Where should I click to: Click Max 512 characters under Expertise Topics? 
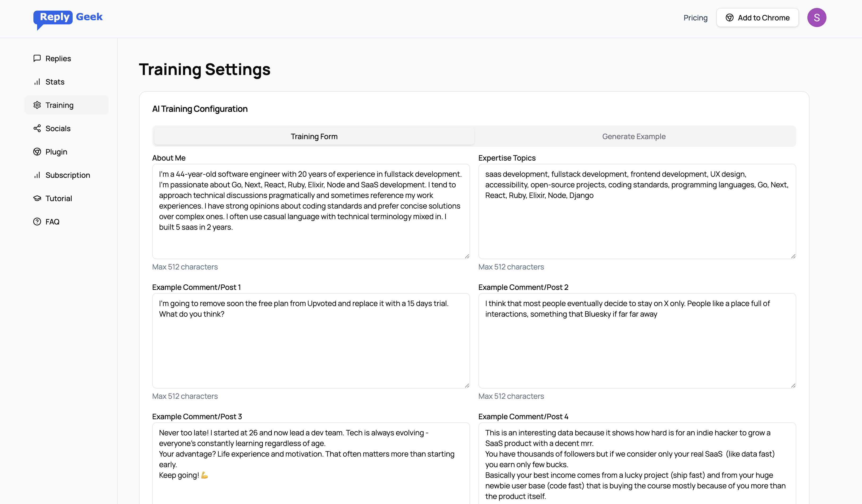click(511, 267)
